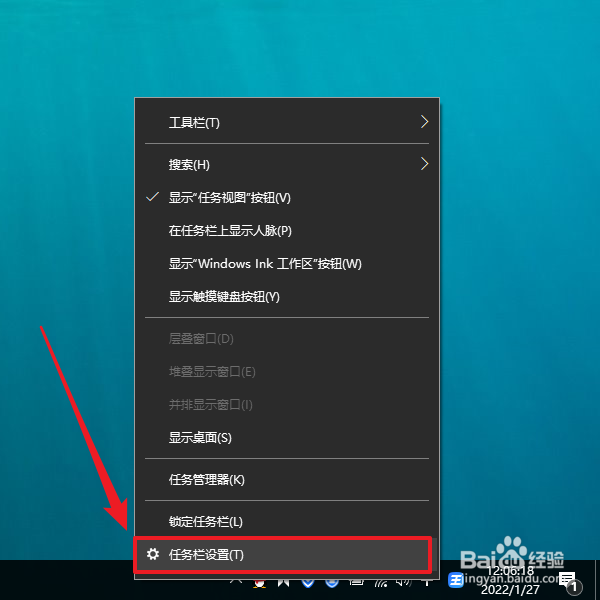Click the blue 王 input method icon
This screenshot has width=600, height=600.
click(x=455, y=580)
